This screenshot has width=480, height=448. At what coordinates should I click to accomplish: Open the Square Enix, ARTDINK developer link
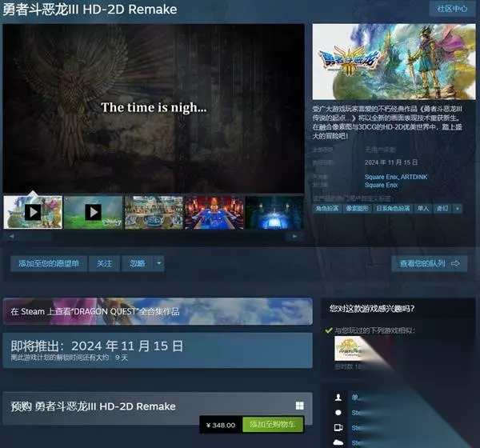396,177
